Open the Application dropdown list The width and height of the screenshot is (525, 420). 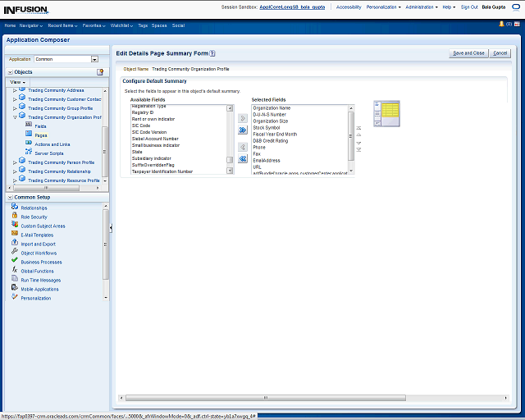click(94, 59)
